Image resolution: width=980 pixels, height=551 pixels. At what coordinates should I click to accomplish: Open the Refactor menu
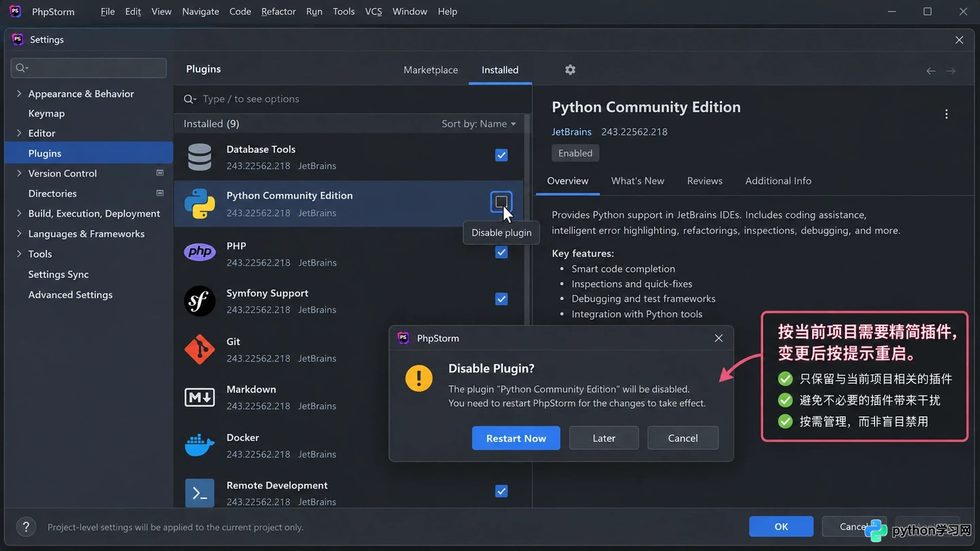pos(278,12)
